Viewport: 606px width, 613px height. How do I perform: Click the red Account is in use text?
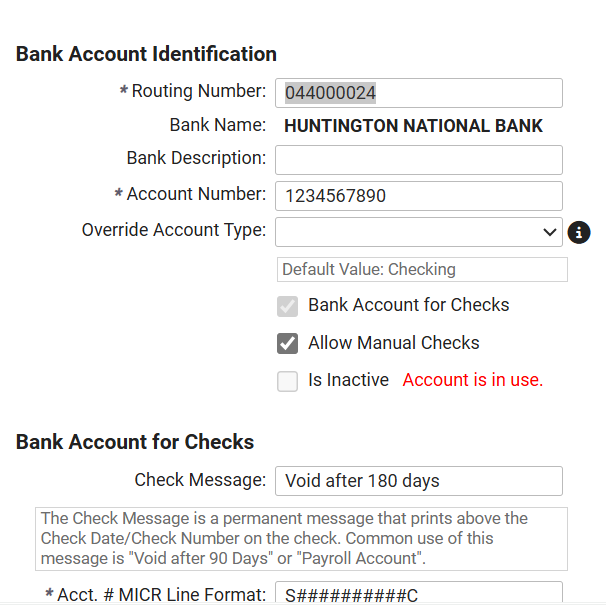(472, 380)
